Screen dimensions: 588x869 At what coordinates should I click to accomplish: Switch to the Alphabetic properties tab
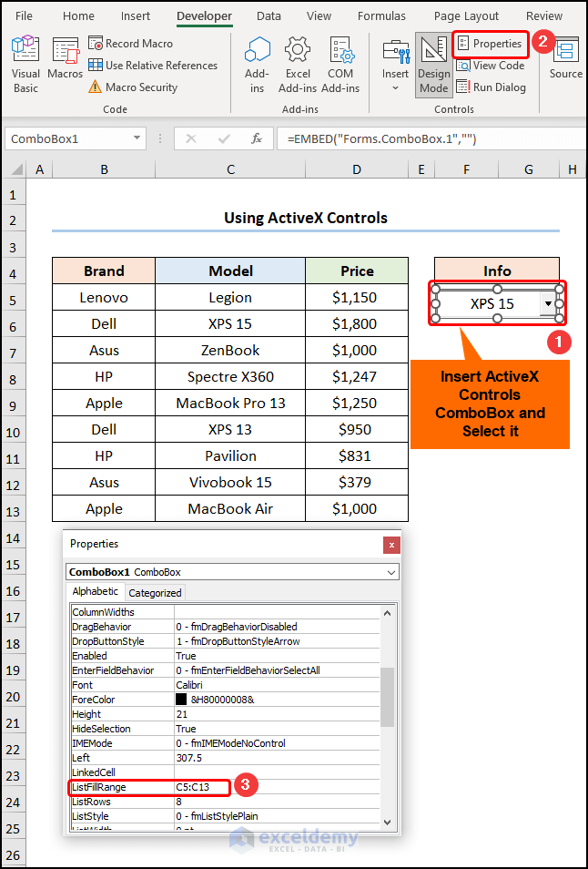coord(96,591)
